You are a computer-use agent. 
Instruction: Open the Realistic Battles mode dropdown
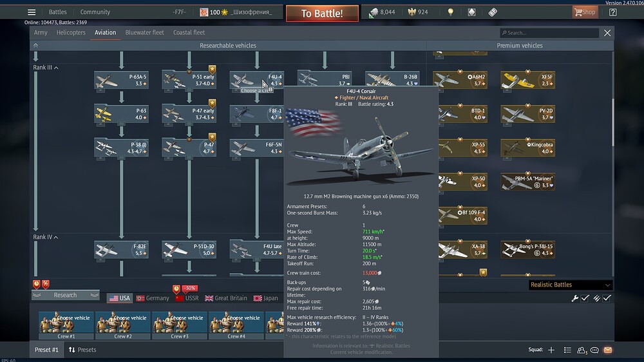(570, 285)
